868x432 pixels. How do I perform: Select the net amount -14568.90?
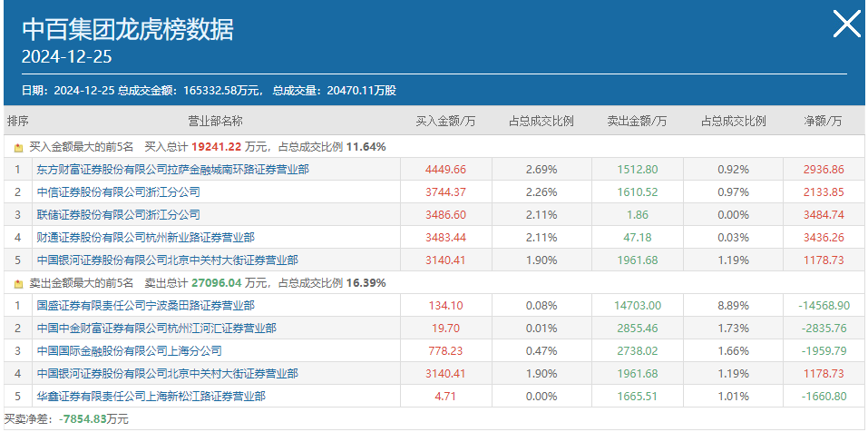[824, 305]
